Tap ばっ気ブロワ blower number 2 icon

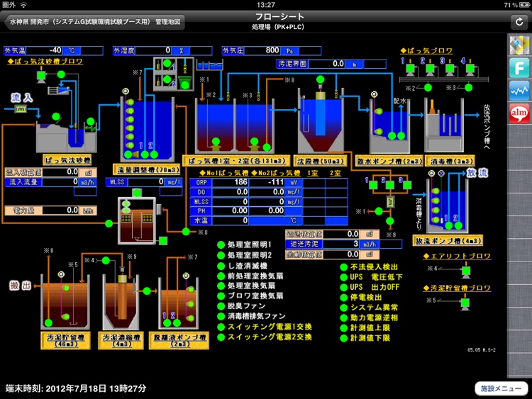tap(430, 69)
